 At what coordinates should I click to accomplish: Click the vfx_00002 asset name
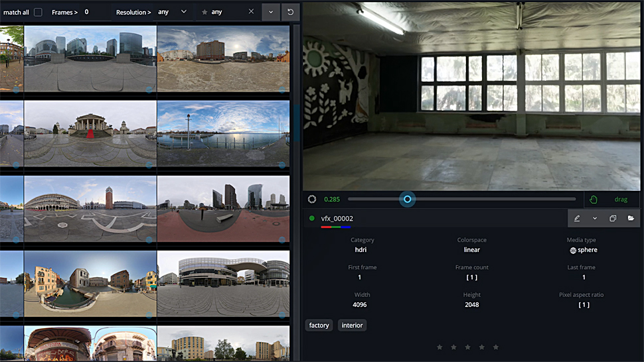337,219
